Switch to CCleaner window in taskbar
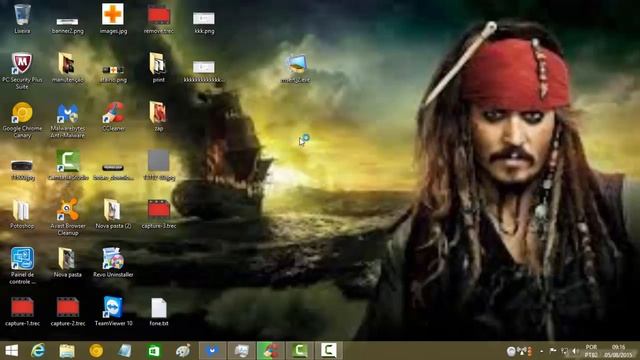The width and height of the screenshot is (640, 360). tap(271, 351)
